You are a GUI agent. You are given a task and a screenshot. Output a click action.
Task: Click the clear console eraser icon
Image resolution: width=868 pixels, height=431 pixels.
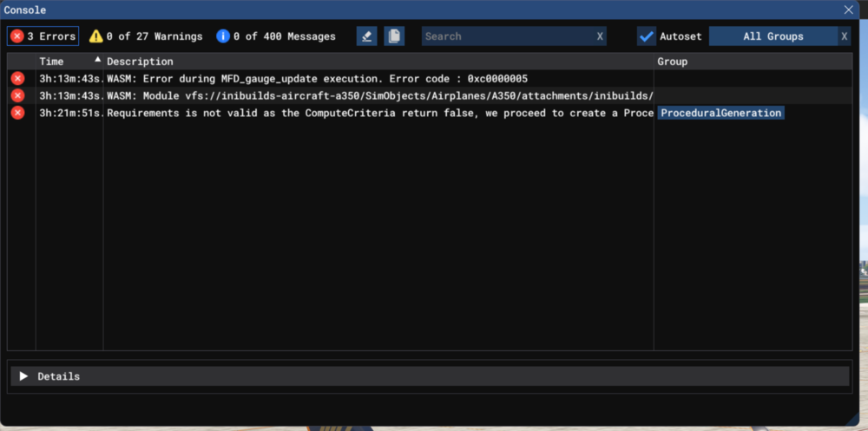tap(366, 36)
